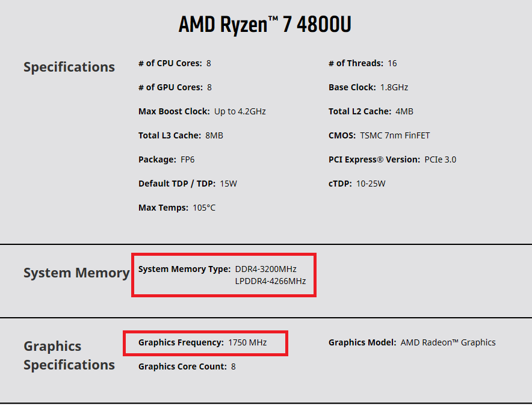532x405 pixels.
Task: Click the Default TDP / TDP label
Action: [x=176, y=184]
